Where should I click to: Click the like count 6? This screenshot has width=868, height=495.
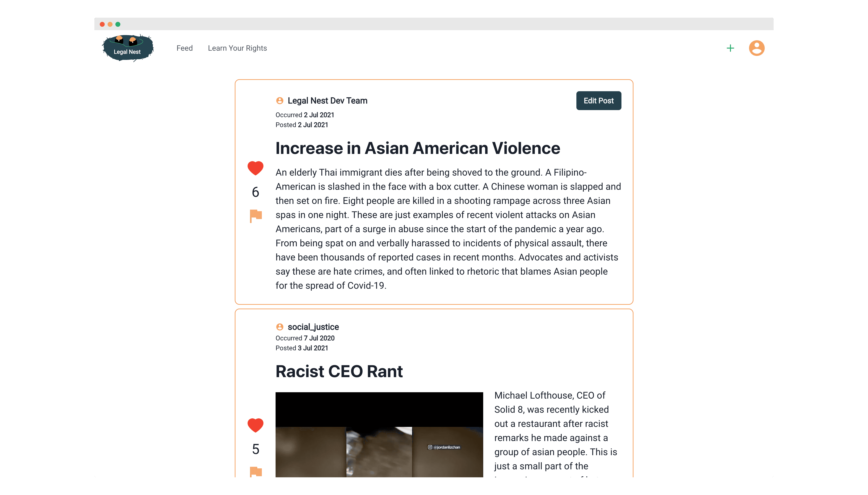coord(255,192)
